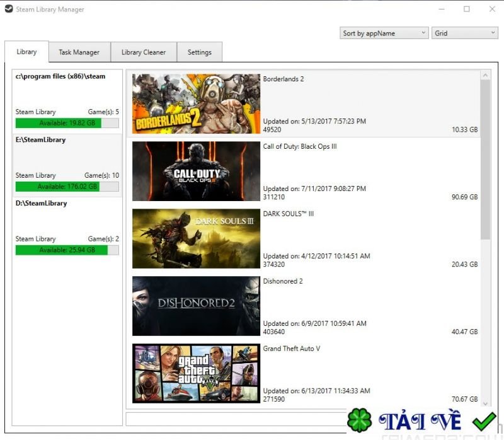Screen dimensions: 504x440
Task: Select the Library tab
Action: (26, 52)
